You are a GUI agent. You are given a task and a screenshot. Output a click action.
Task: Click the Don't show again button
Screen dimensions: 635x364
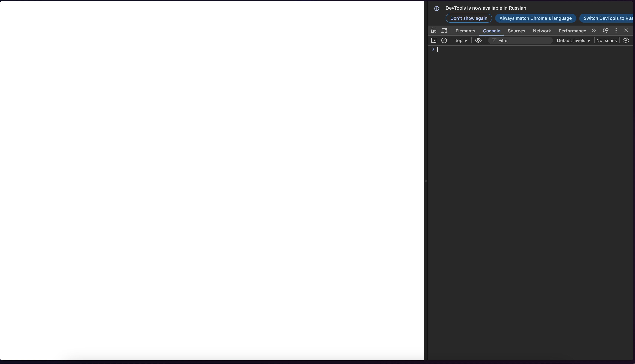pyautogui.click(x=469, y=18)
